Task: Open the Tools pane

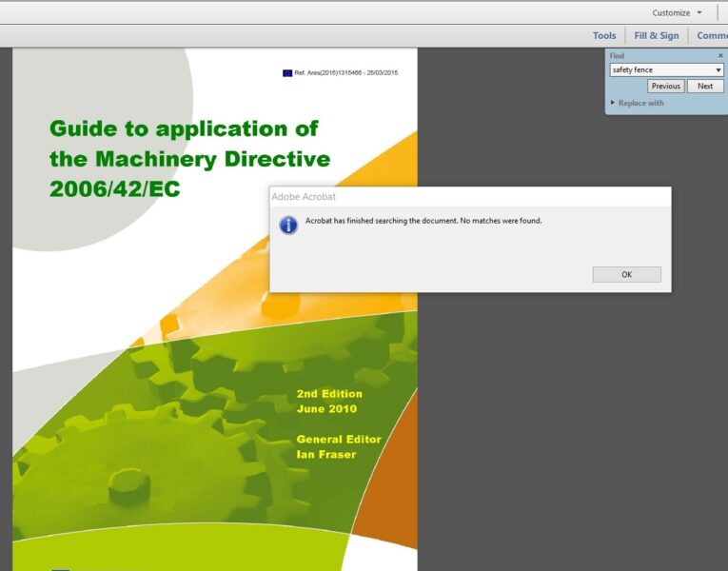Action: pos(604,36)
